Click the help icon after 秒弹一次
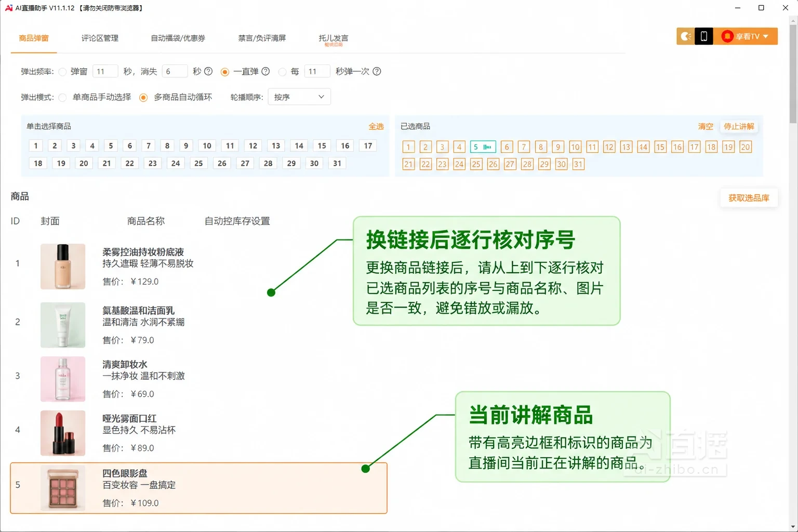This screenshot has height=532, width=798. click(x=377, y=71)
